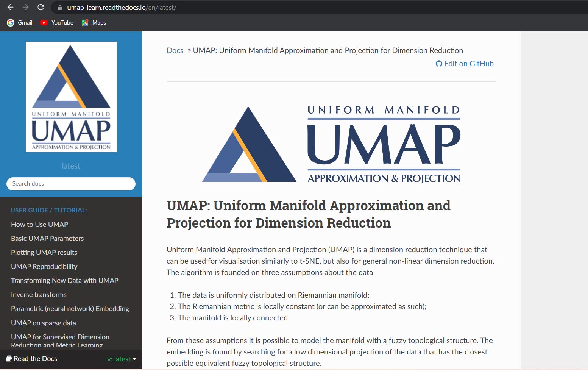Image resolution: width=588 pixels, height=370 pixels.
Task: Open Parametric (neural network) Embedding page
Action: (70, 309)
